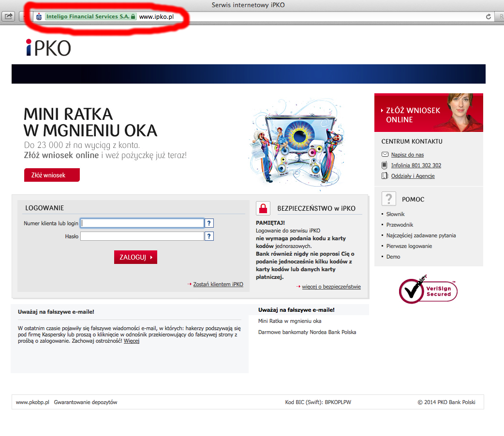The width and height of the screenshot is (504, 436).
Task: Click the green Inteligo Financial Services certificate badge
Action: [90, 16]
